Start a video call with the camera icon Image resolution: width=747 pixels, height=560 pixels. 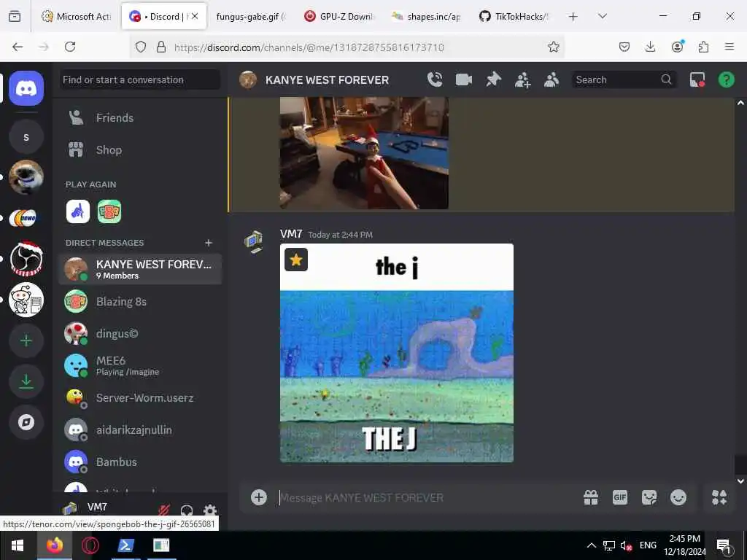coord(463,79)
